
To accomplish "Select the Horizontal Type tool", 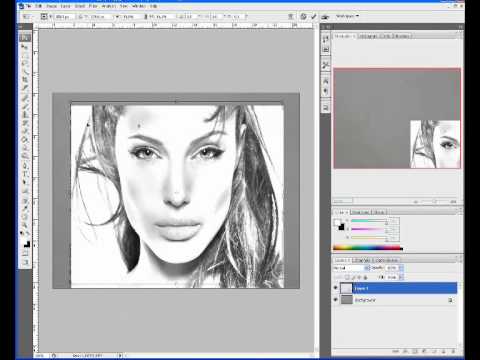I will pos(25,174).
